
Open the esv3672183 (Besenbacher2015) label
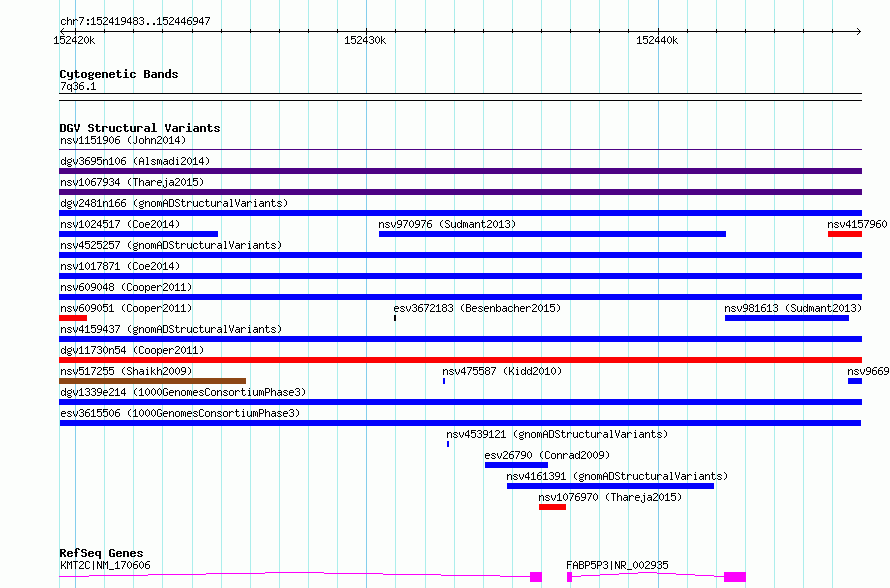point(477,308)
